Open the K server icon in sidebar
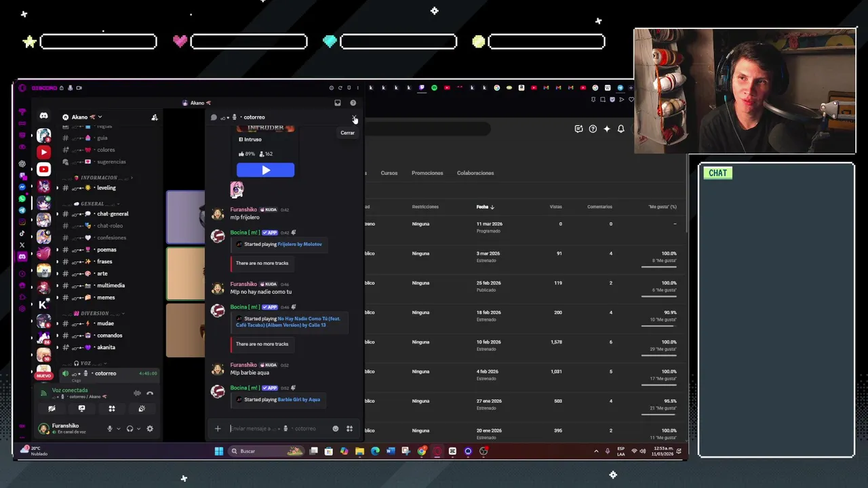 43,304
